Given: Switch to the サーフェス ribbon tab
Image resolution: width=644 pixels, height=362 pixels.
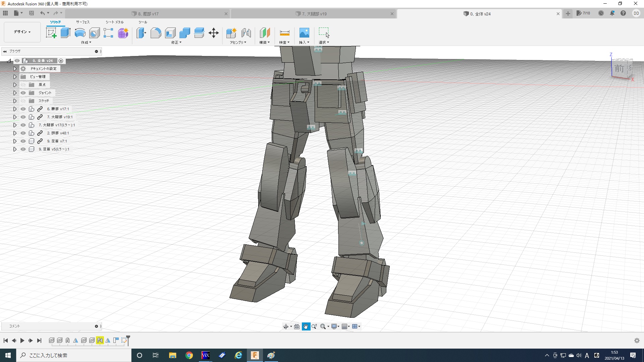Looking at the screenshot, I should tap(83, 22).
